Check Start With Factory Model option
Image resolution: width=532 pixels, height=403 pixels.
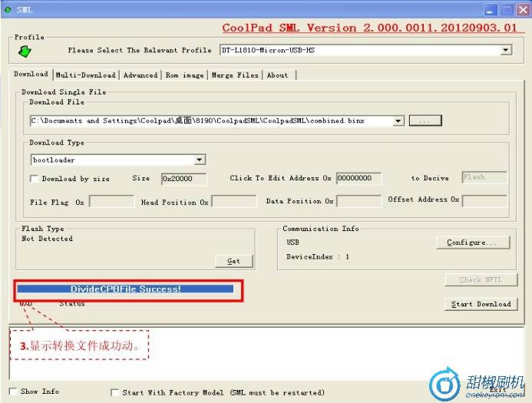point(115,392)
